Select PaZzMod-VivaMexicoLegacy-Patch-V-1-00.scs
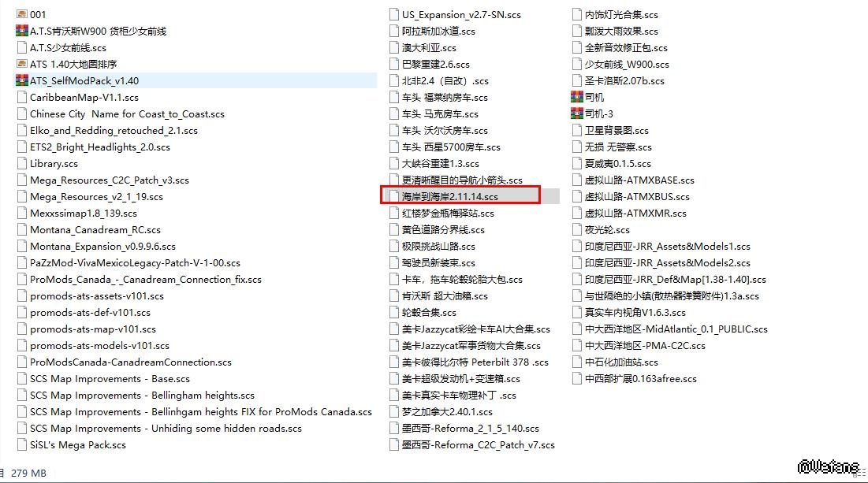 point(135,263)
